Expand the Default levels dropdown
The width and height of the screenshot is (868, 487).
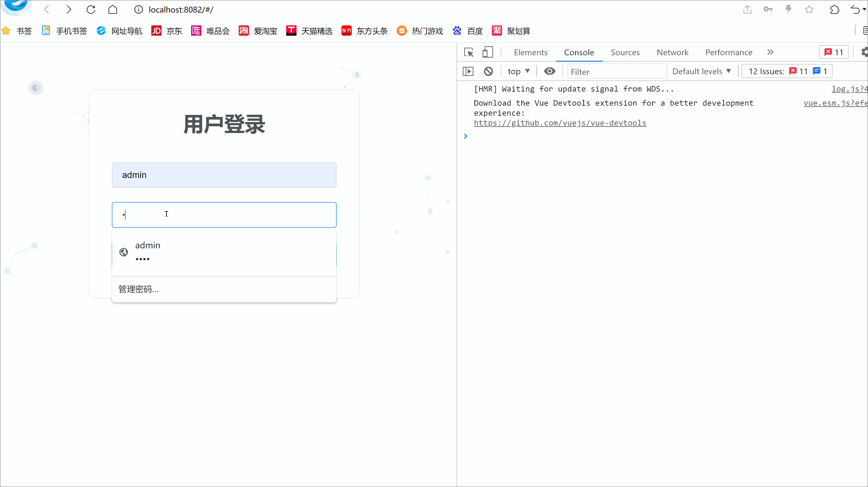coord(702,71)
